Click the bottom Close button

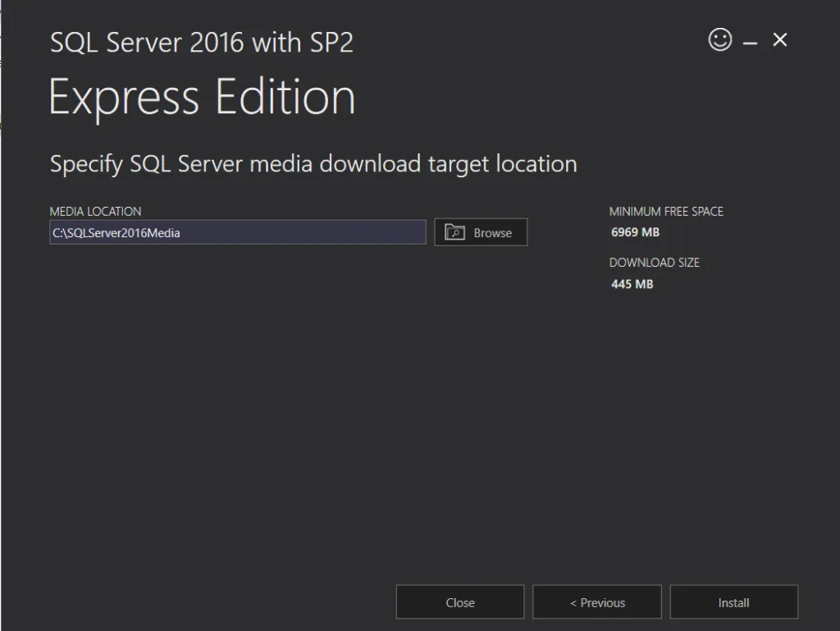[x=459, y=602]
